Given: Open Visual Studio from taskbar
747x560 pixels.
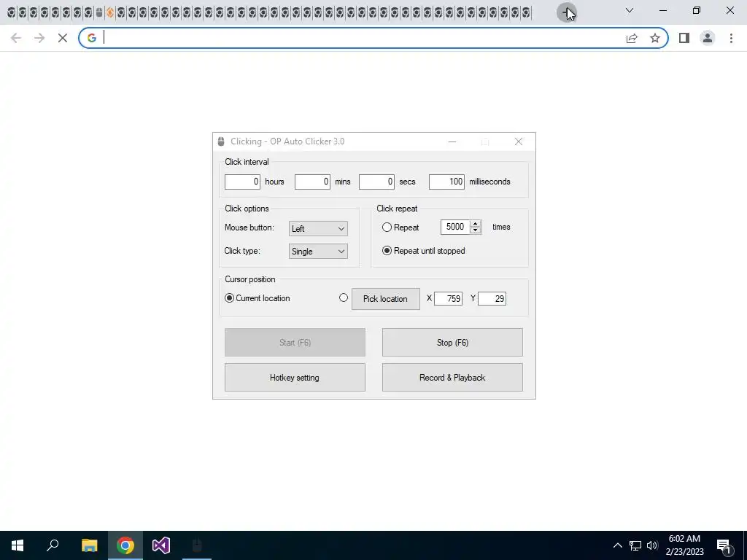Looking at the screenshot, I should 161,545.
